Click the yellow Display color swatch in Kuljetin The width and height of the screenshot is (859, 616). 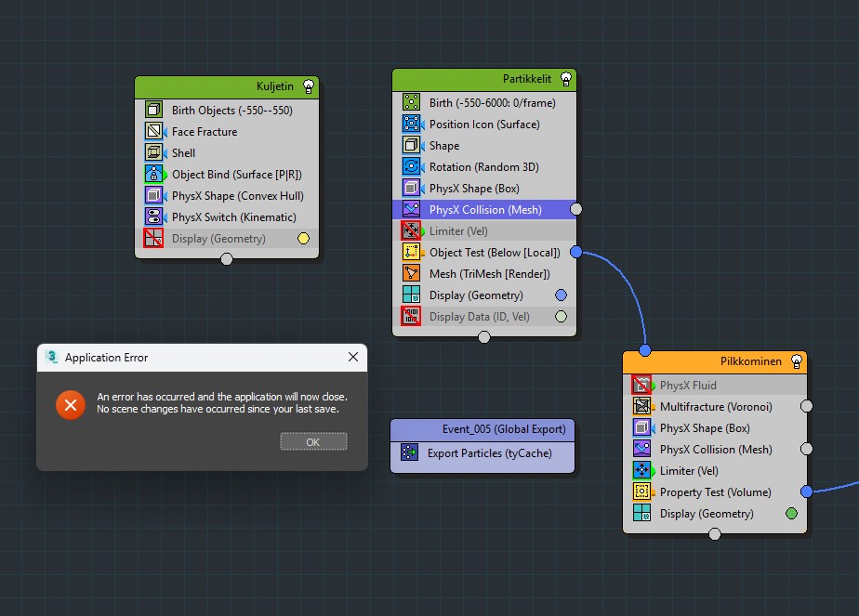302,239
